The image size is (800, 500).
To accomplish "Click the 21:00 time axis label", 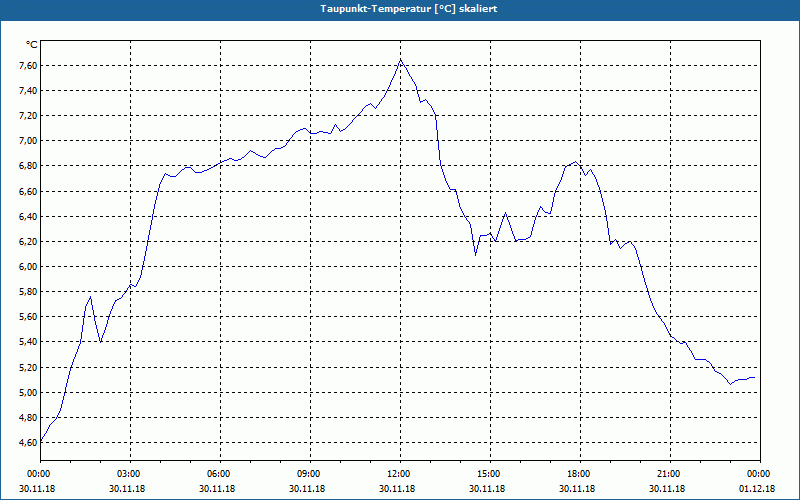I will 670,474.
